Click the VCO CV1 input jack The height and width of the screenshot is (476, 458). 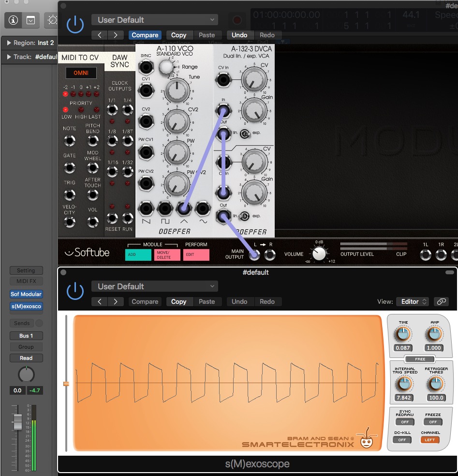(x=146, y=90)
